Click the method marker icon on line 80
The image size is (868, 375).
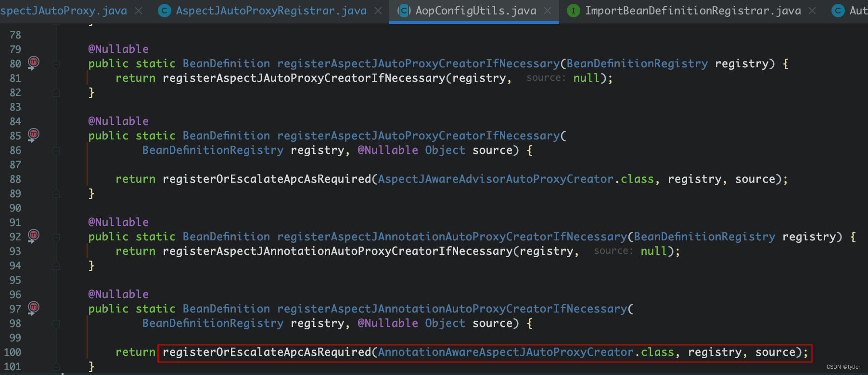pos(33,62)
